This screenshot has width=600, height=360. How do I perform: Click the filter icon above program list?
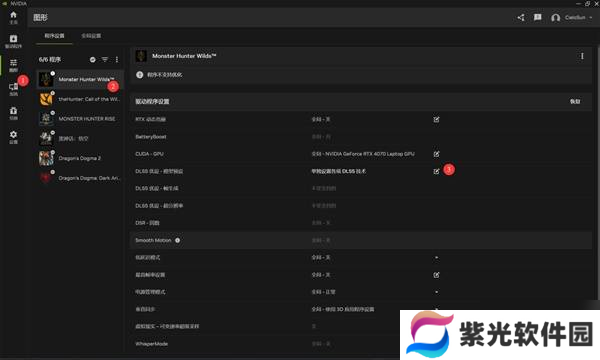pos(105,59)
